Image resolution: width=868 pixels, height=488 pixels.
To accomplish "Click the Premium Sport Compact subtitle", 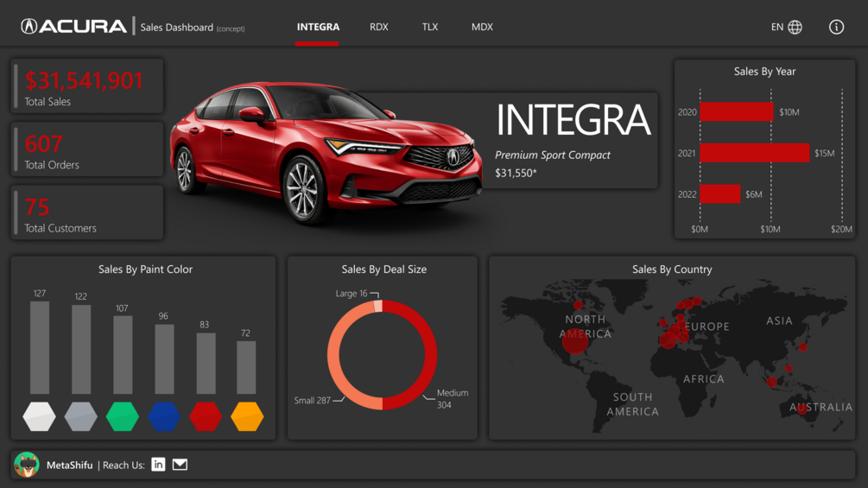I will 553,155.
